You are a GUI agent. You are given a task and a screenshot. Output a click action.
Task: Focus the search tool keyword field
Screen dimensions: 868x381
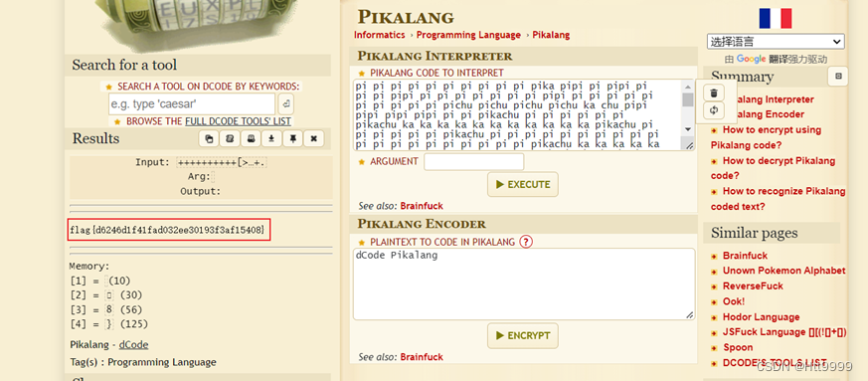click(x=192, y=103)
